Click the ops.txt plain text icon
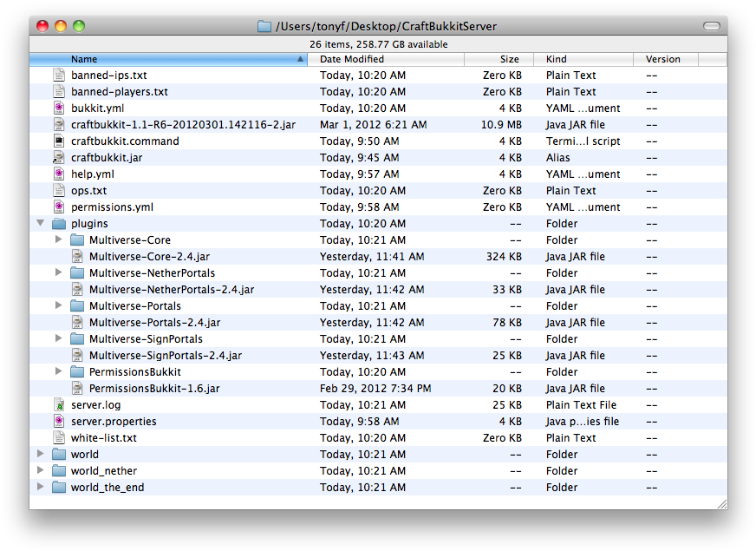756x551 pixels. [x=58, y=190]
